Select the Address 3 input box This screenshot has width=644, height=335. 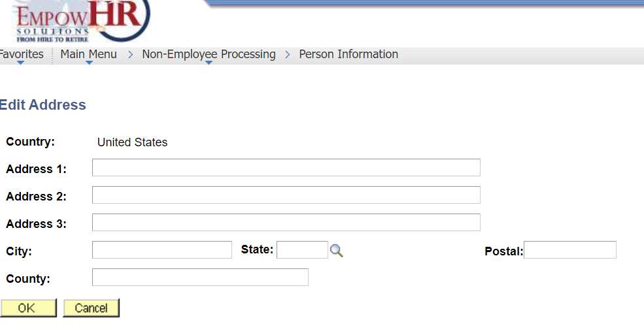[x=286, y=223]
